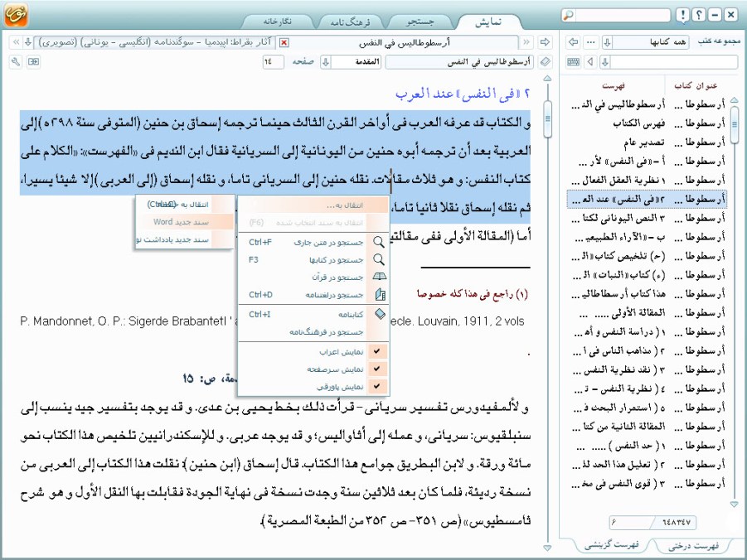Open the فهرست گزینشی tab at the bottom
Screen dimensions: 747x560
(x=611, y=545)
